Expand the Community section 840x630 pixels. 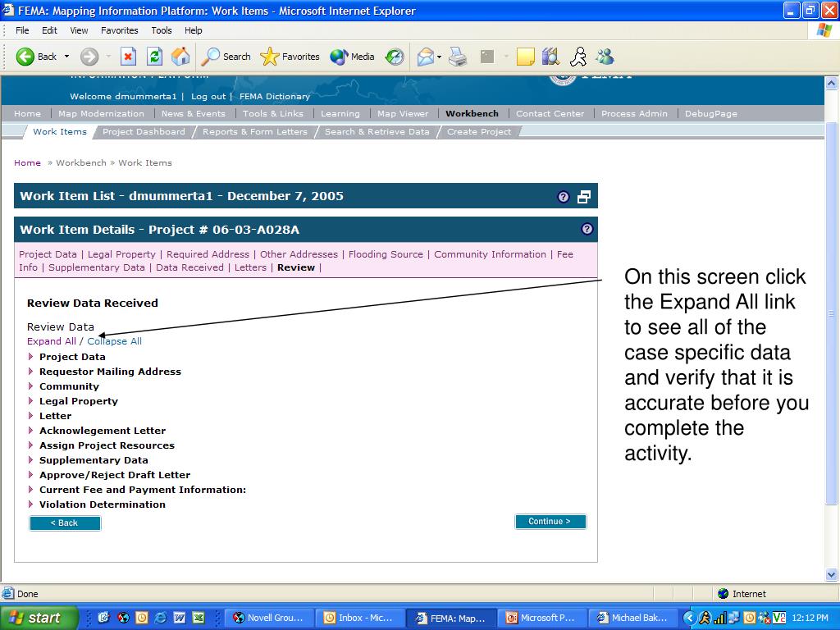coord(30,386)
